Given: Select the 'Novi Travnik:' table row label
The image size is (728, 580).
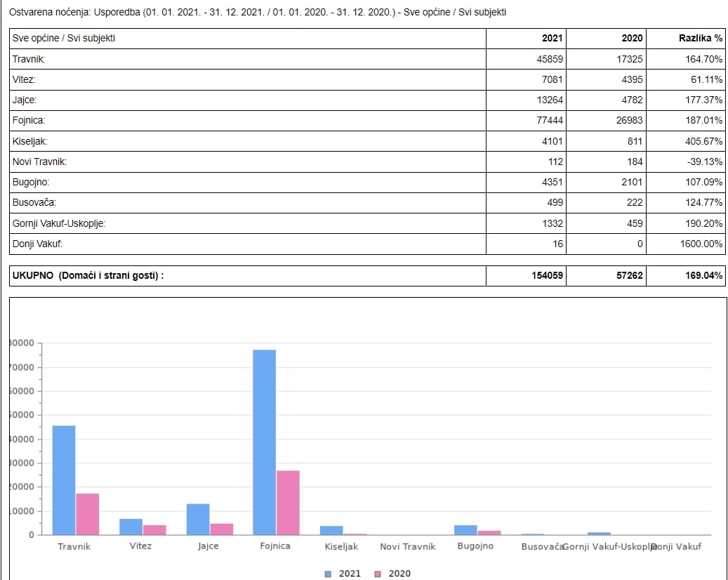Looking at the screenshot, I should pos(39,162).
